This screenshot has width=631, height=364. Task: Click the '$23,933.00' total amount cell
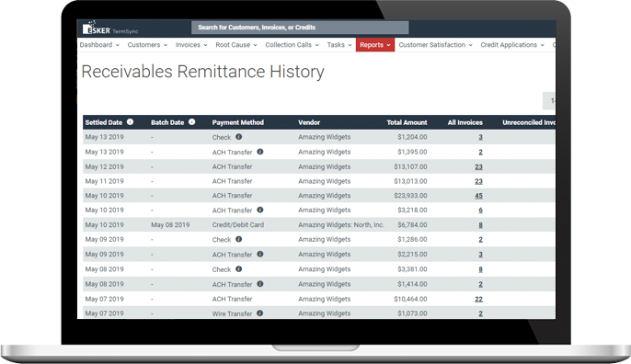click(410, 196)
